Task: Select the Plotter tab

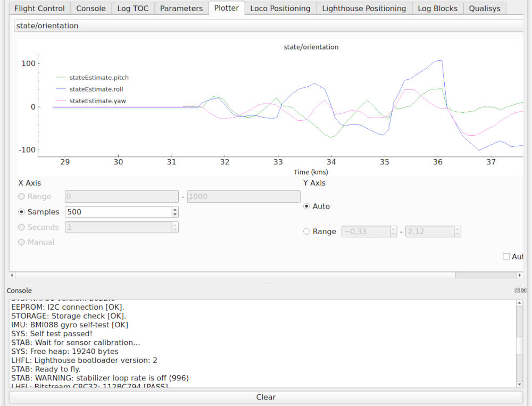Action: (226, 8)
